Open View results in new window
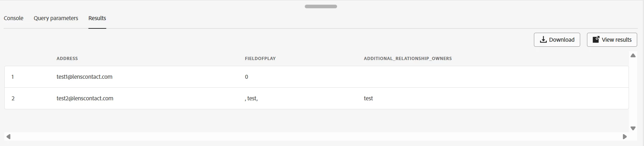Viewport: 644px width, 146px height. tap(612, 40)
